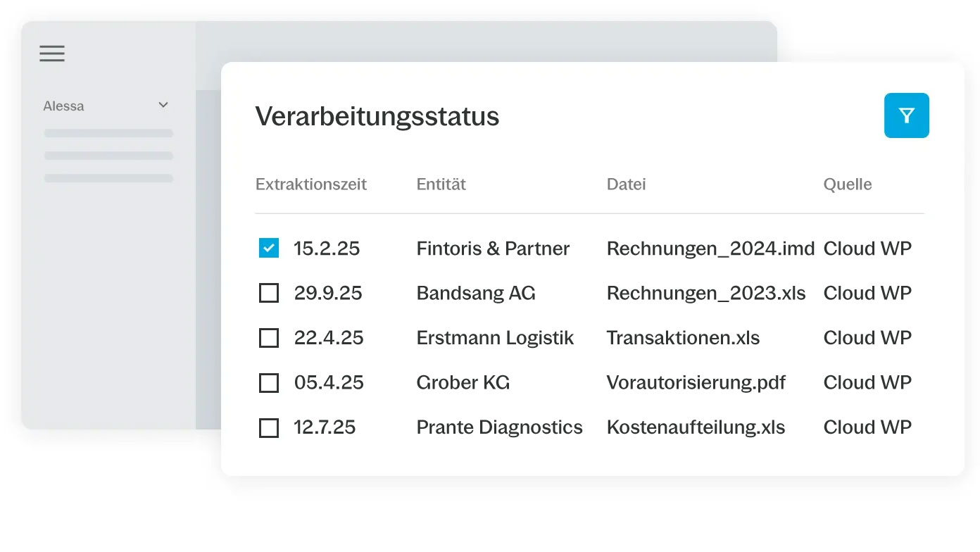Viewport: 980px width, 552px height.
Task: Expand the Alessa dropdown chevron
Action: (163, 105)
